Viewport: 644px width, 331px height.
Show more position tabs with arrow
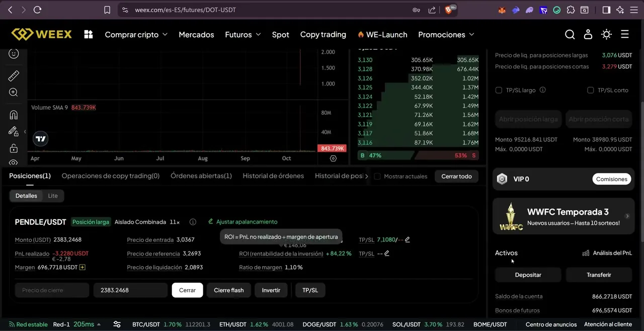click(366, 176)
